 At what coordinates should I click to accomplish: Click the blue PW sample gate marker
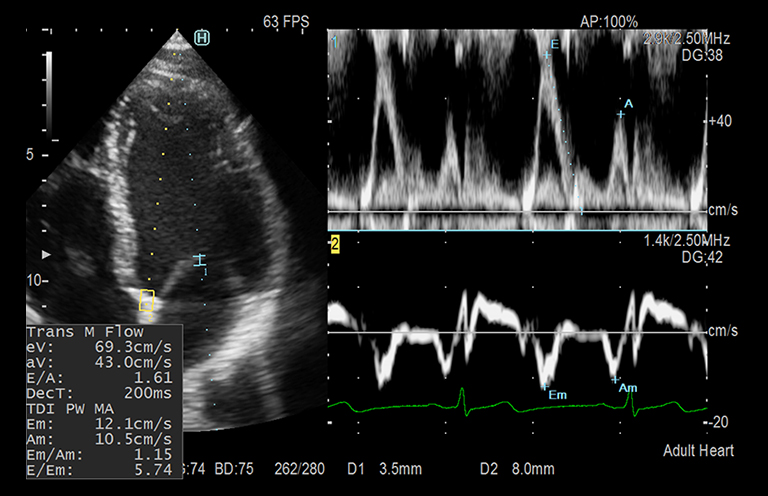click(200, 260)
